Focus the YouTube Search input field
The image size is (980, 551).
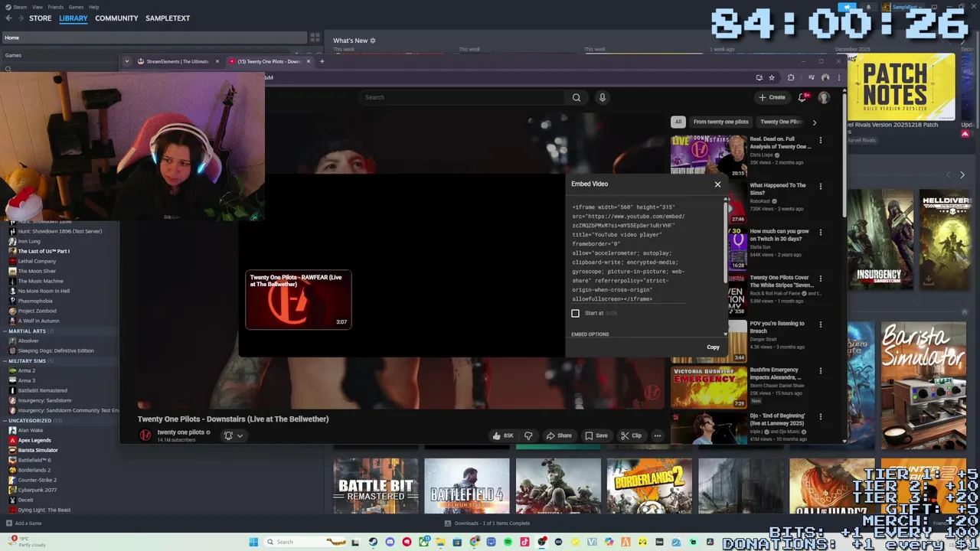click(x=463, y=97)
